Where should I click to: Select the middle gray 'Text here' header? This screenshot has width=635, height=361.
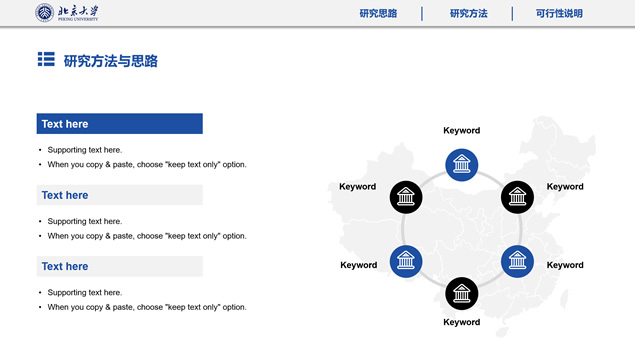coord(119,195)
